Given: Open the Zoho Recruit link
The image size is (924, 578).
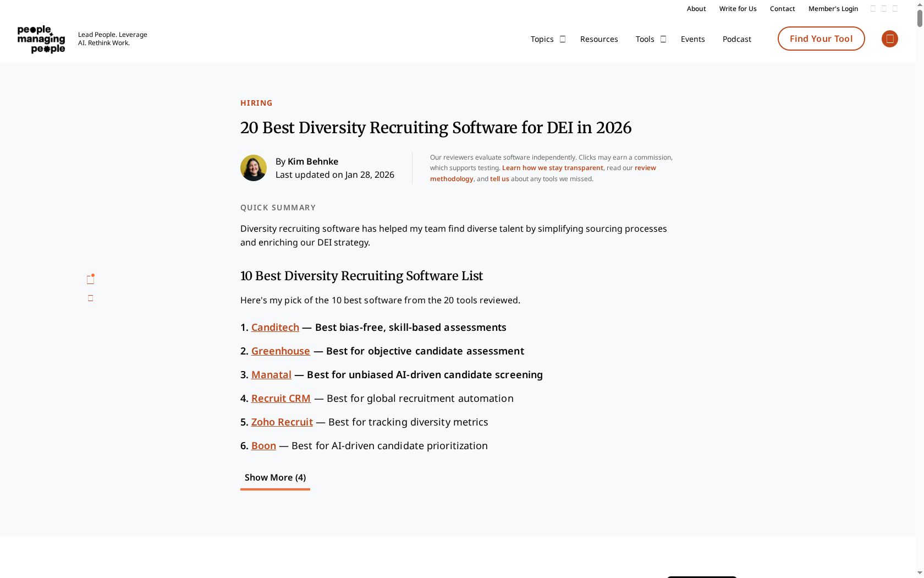Looking at the screenshot, I should pyautogui.click(x=282, y=422).
